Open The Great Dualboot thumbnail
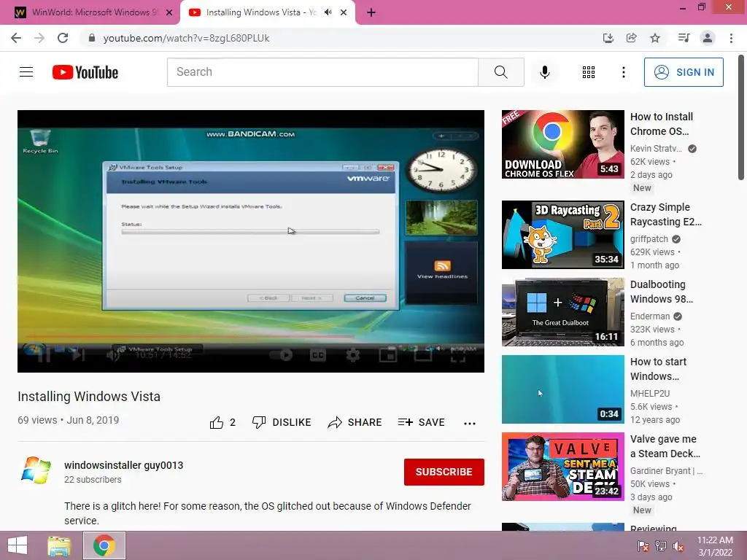The image size is (747, 560). (x=562, y=312)
